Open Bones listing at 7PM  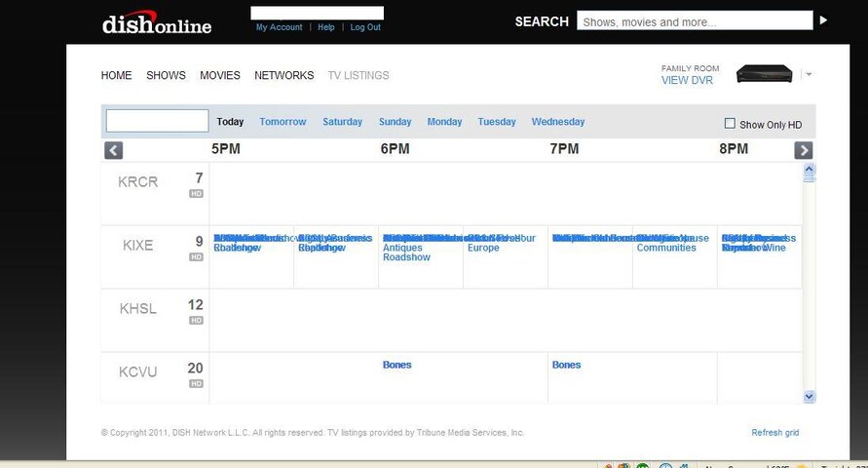(566, 365)
